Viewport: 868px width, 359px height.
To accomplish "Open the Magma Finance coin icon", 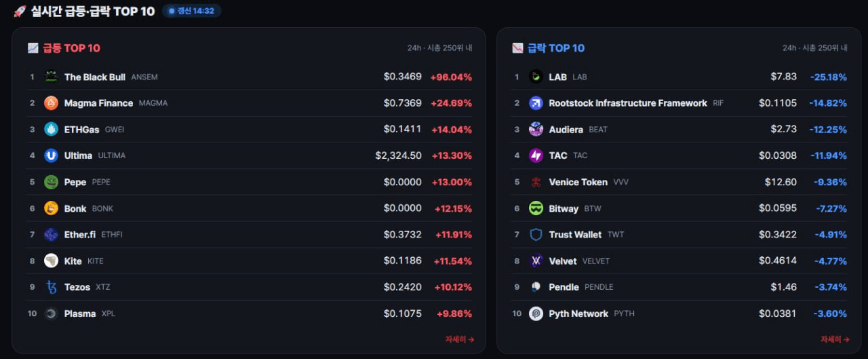I will pos(51,103).
